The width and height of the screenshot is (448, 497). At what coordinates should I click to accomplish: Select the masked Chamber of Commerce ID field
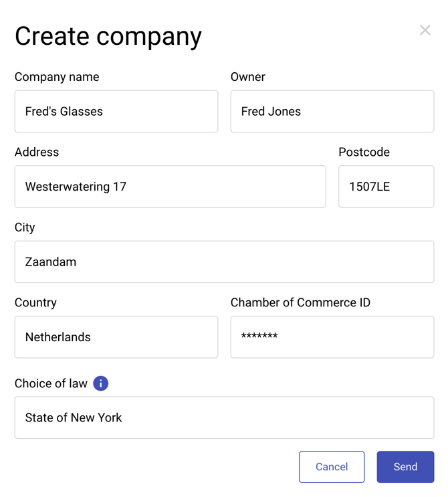(x=332, y=337)
